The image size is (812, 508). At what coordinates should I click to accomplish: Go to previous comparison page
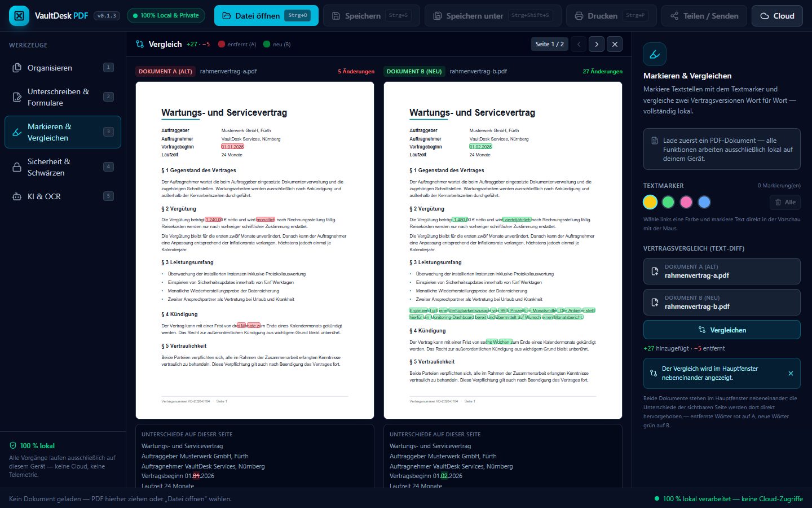579,44
